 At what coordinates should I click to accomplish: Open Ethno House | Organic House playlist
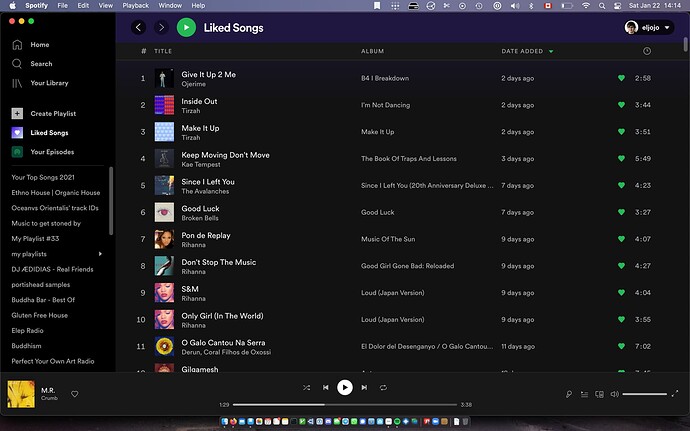coord(56,193)
